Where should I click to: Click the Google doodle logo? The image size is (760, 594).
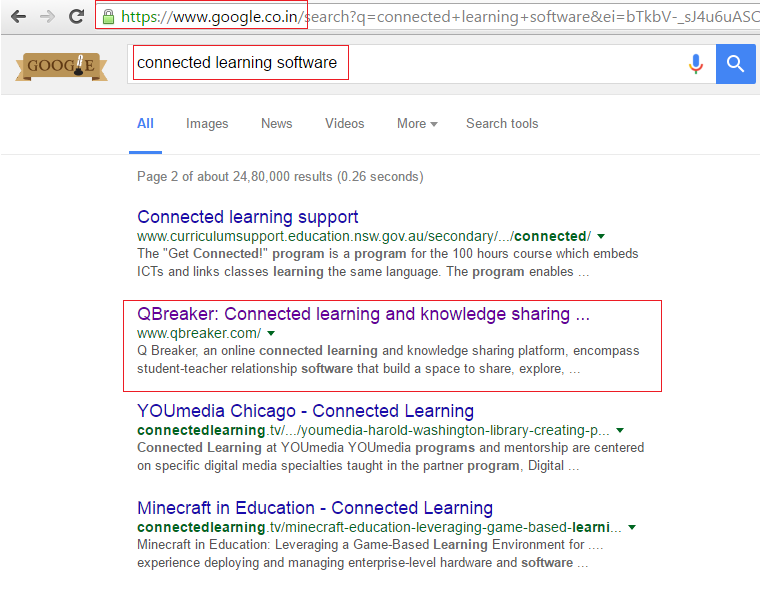(x=61, y=66)
